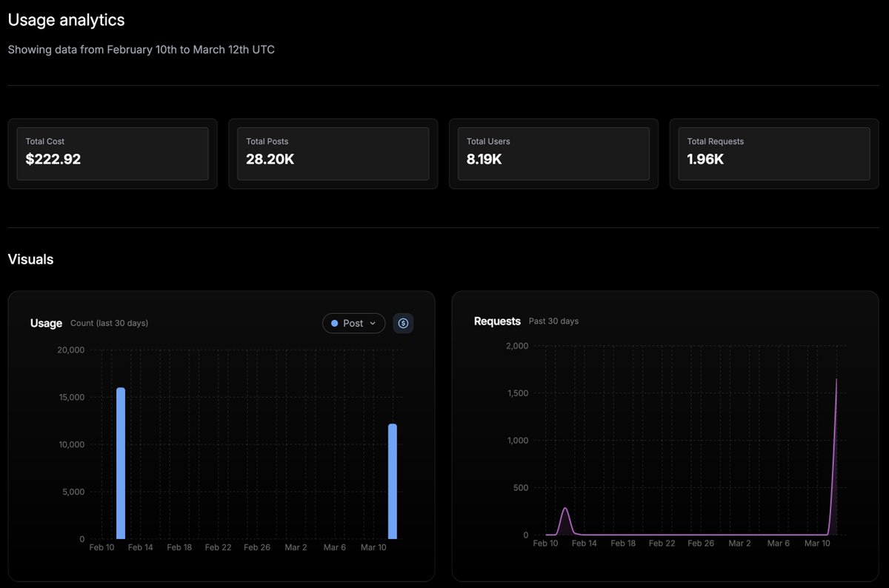
Task: Click the 20,000 y-axis label in Usage chart
Action: pyautogui.click(x=71, y=350)
